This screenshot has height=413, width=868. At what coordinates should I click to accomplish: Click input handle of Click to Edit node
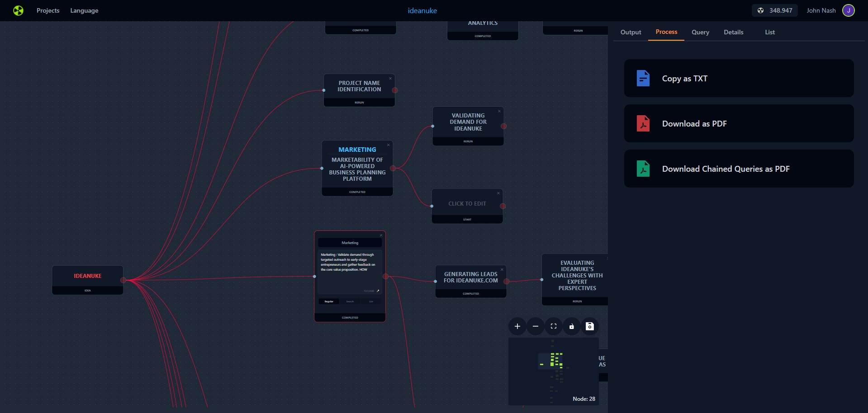pyautogui.click(x=432, y=206)
